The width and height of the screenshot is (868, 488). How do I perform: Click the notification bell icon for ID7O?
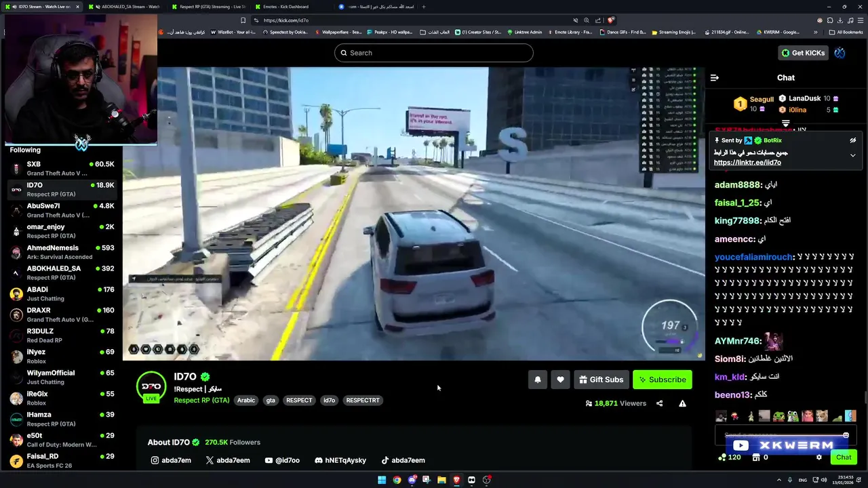(538, 380)
